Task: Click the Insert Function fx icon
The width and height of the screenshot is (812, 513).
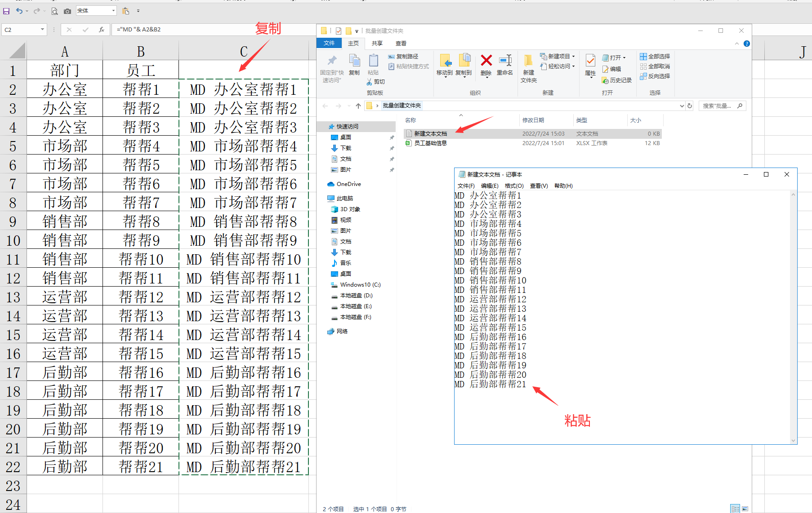Action: [102, 30]
